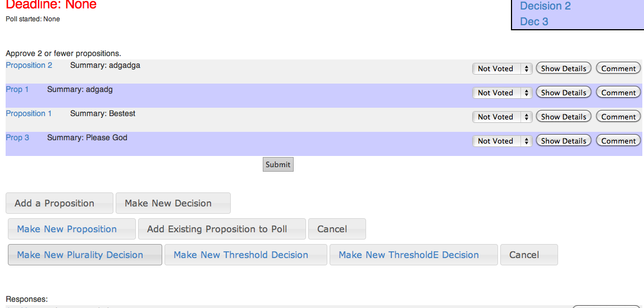Image resolution: width=644 pixels, height=308 pixels.
Task: Expand the Prop 1 vote dropdown
Action: 502,93
